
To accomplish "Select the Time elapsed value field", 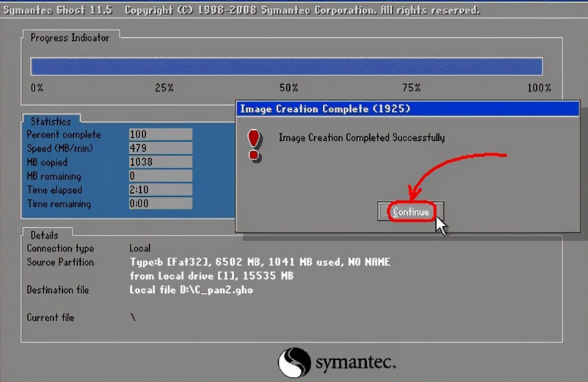I will click(x=159, y=190).
